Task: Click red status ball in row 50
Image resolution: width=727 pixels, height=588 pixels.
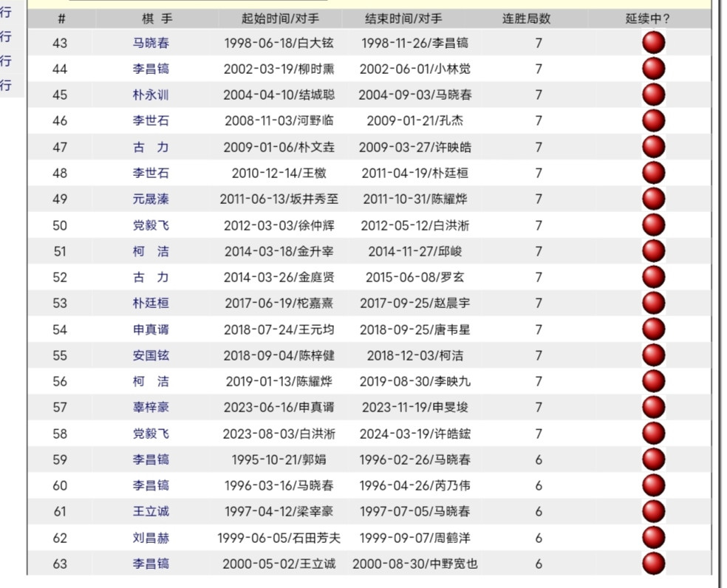Action: pyautogui.click(x=654, y=225)
